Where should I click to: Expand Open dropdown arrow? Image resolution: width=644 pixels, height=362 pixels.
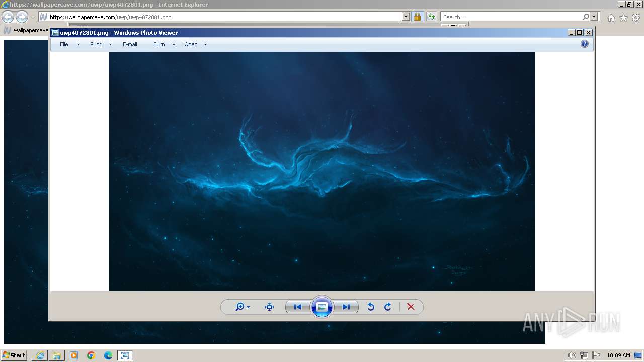click(x=205, y=45)
